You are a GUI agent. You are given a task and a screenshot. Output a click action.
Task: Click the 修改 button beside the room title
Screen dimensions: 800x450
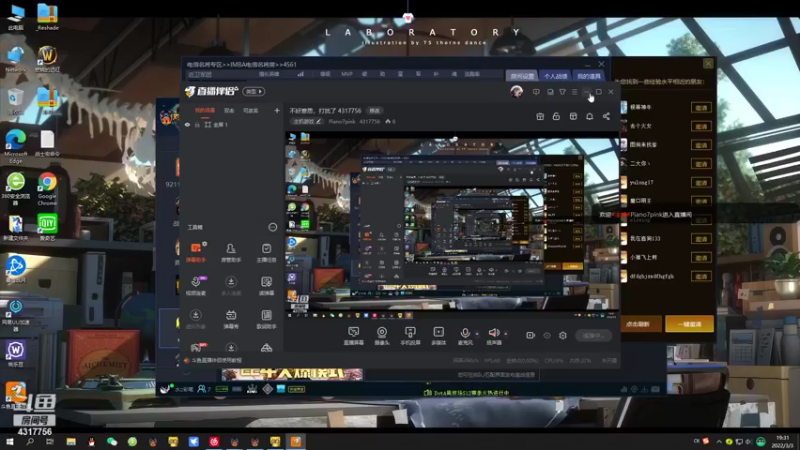374,110
